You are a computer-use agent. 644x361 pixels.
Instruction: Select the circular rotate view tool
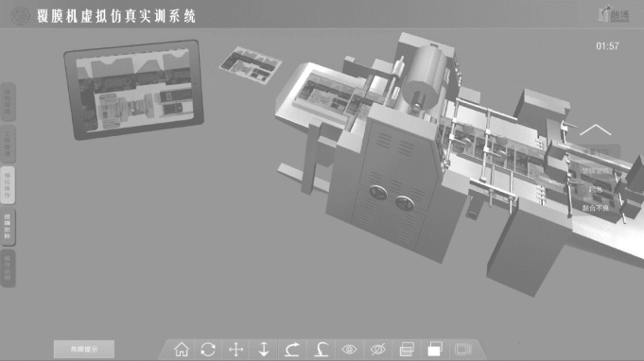pyautogui.click(x=208, y=350)
